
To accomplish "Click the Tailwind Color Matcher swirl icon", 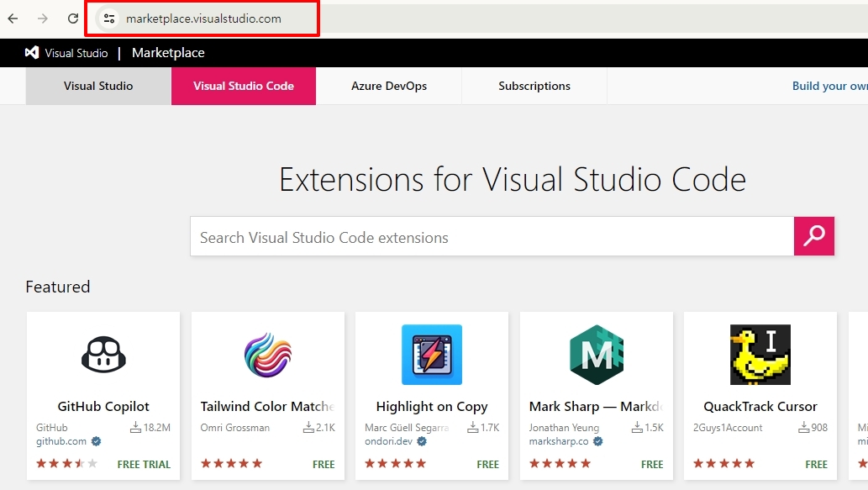I will click(x=268, y=355).
